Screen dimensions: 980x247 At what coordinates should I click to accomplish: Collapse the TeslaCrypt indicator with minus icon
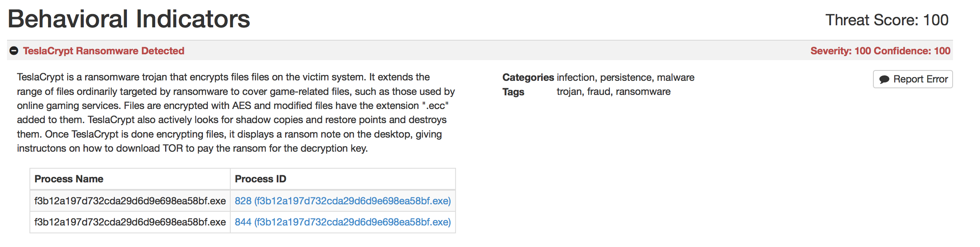(14, 51)
